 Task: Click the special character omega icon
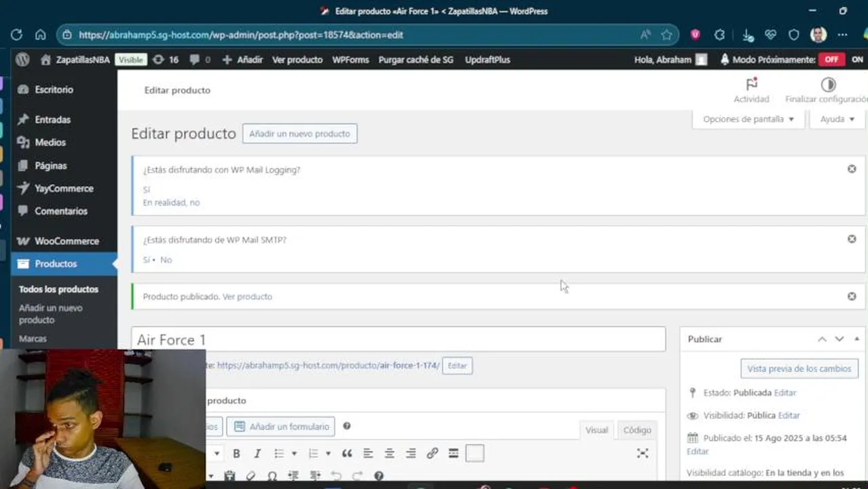tap(272, 476)
